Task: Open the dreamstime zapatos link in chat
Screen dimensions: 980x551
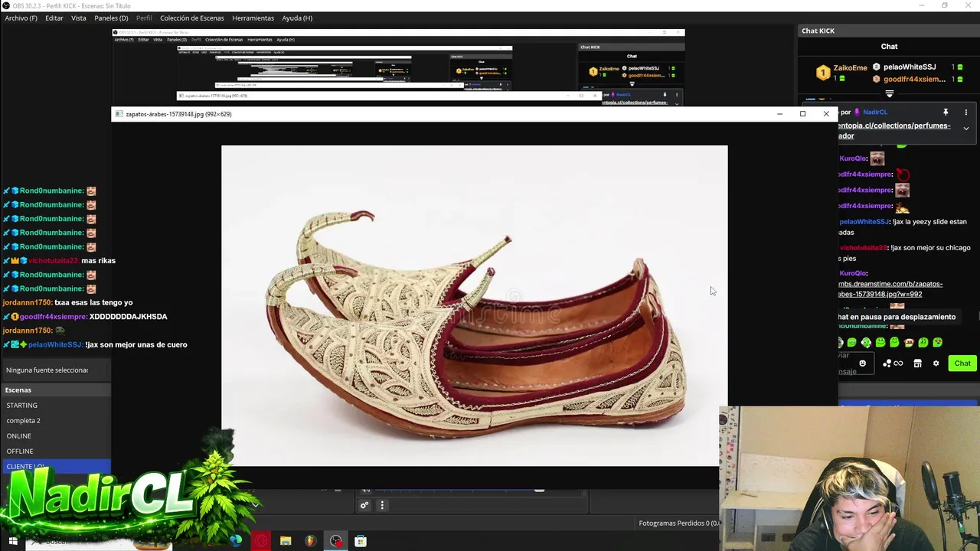Action: 890,289
